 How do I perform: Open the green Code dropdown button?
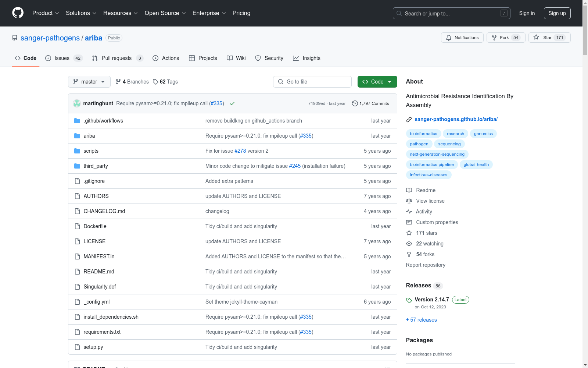click(377, 82)
